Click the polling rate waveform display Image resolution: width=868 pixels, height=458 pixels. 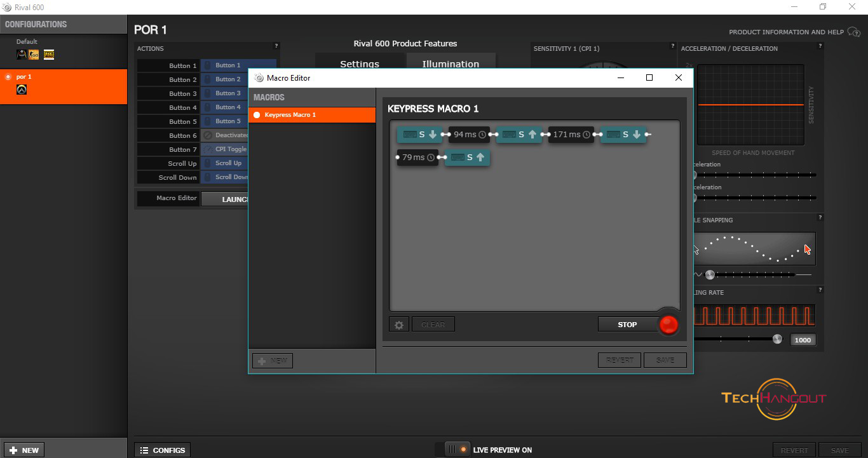click(x=754, y=316)
